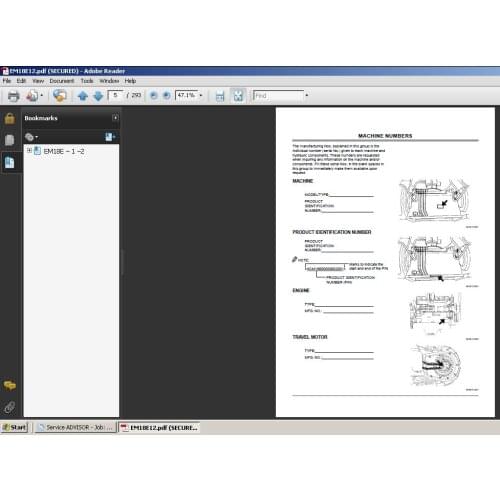Click the zoom in button

pos(167,96)
